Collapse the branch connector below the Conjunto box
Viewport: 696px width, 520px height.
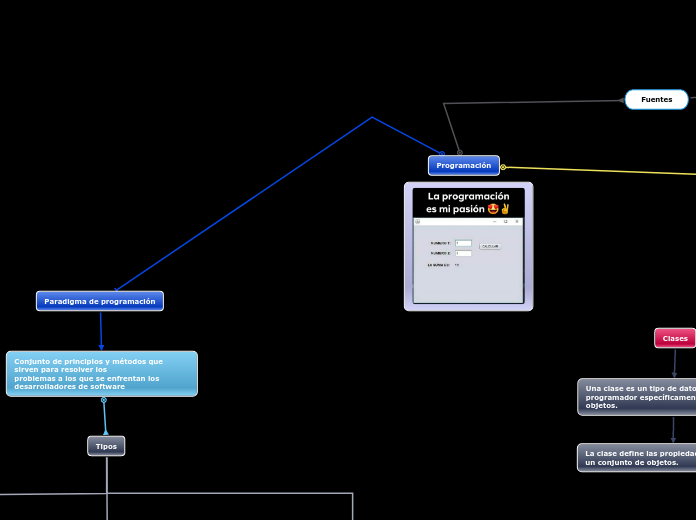103,400
